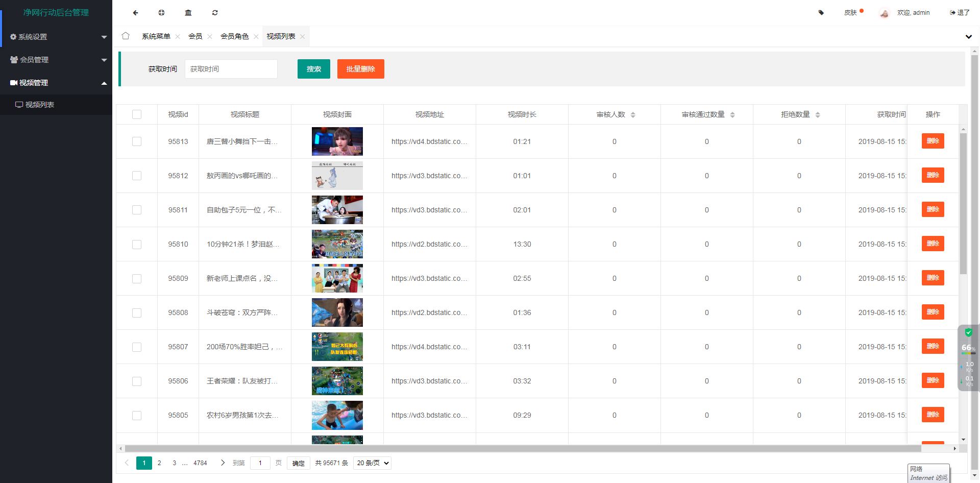Click the 确定 page jump button
Viewport: 980px width, 483px height.
(x=299, y=463)
